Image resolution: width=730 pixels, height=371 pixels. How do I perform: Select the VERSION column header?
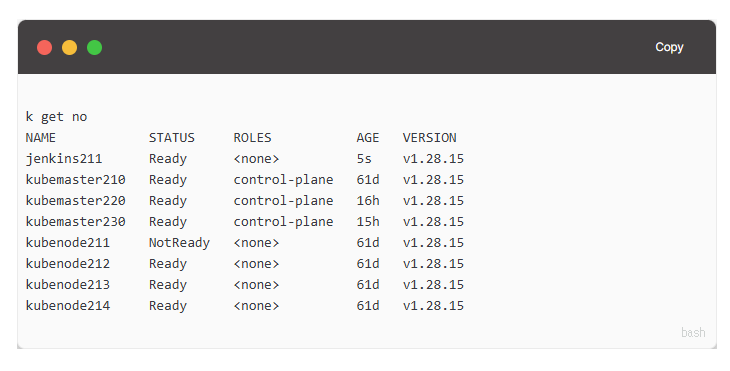click(430, 138)
